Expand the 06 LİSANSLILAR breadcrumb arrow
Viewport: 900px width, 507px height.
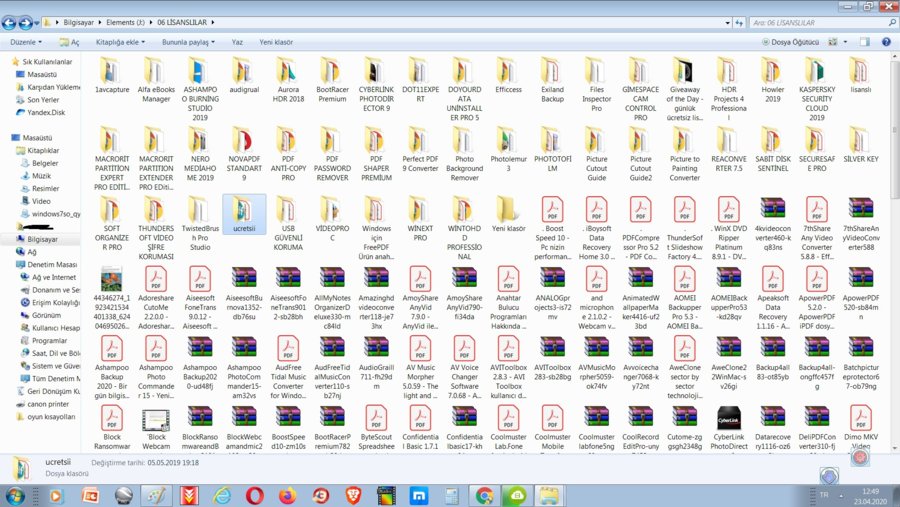212,22
